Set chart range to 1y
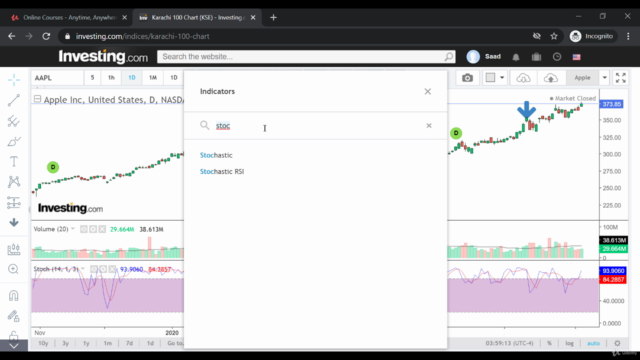Viewport: 640px width, 360px height. click(86, 343)
